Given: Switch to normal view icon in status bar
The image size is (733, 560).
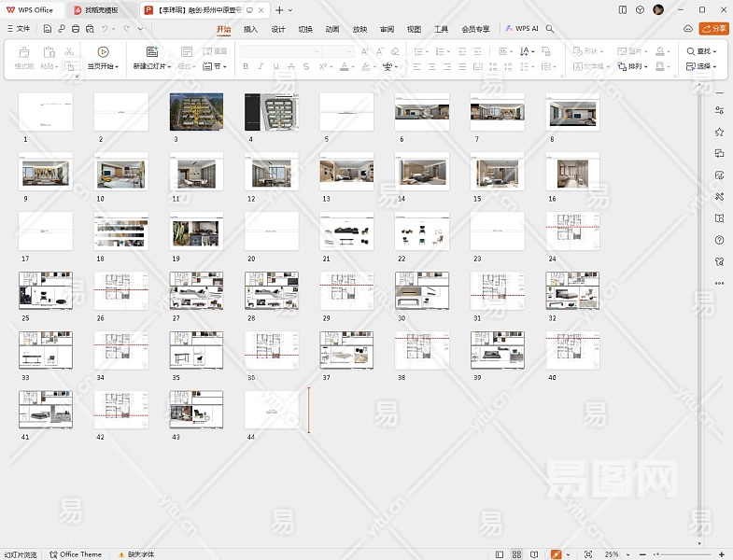Looking at the screenshot, I should pyautogui.click(x=499, y=554).
